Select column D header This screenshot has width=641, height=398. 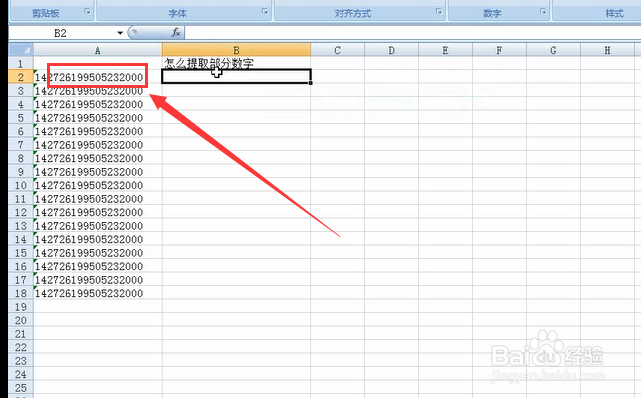tap(391, 50)
